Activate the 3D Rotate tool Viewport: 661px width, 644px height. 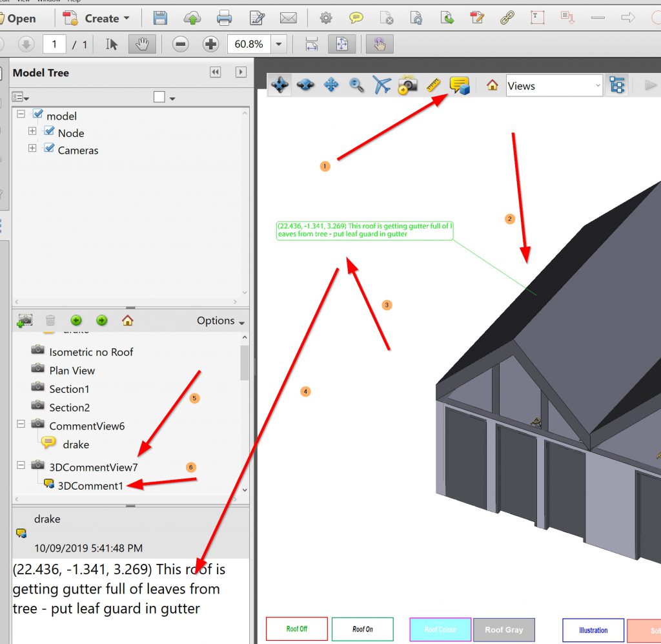pos(280,85)
